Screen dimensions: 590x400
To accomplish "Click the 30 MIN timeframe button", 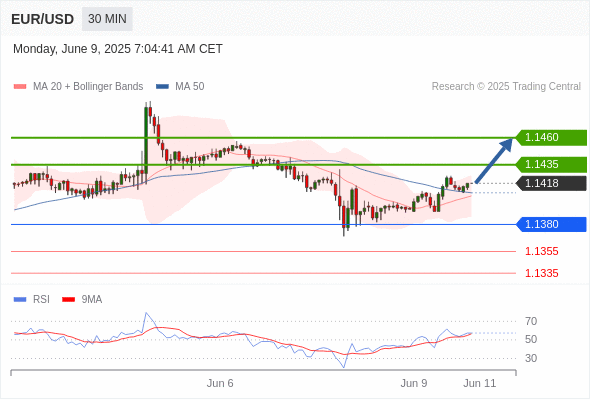I will tap(107, 19).
